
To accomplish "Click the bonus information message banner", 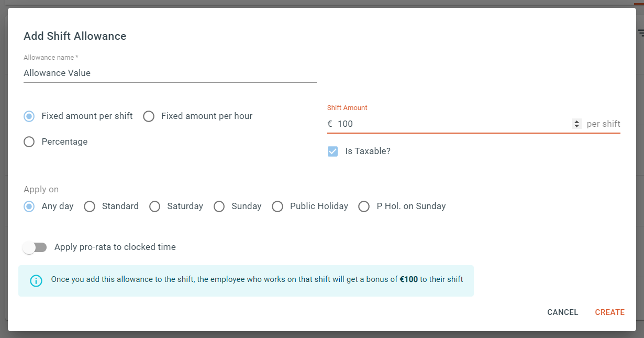I will click(x=246, y=280).
